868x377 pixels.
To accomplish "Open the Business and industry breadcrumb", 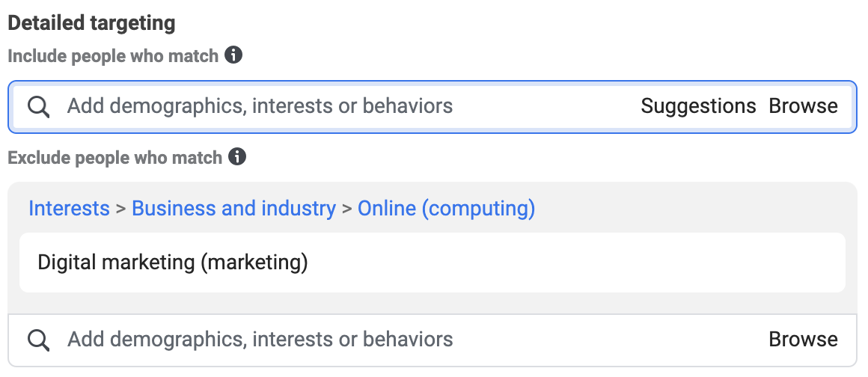I will click(233, 209).
